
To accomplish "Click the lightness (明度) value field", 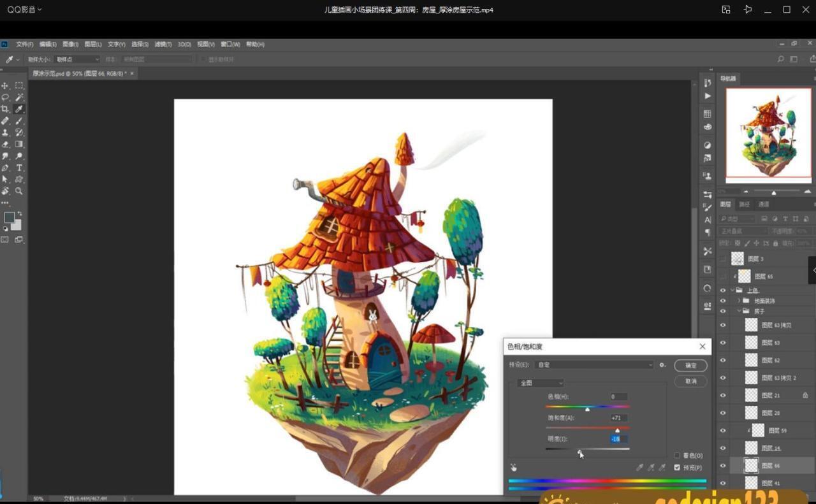I will click(x=618, y=439).
